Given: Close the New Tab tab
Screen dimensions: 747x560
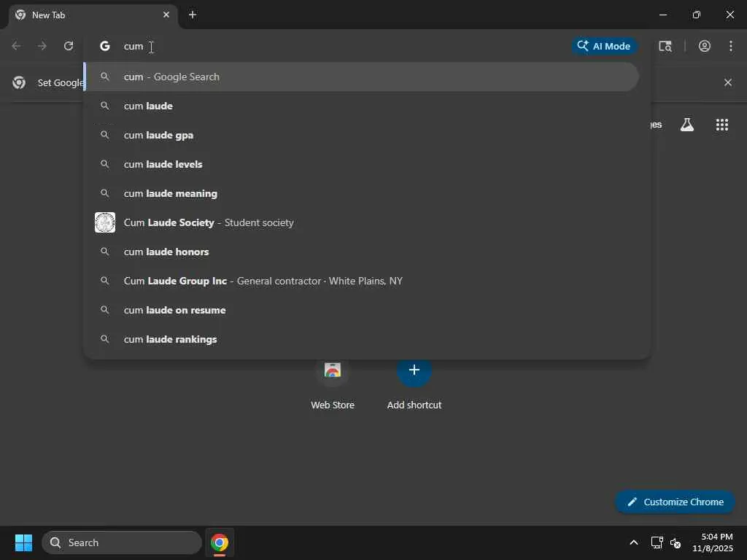Looking at the screenshot, I should click(166, 15).
